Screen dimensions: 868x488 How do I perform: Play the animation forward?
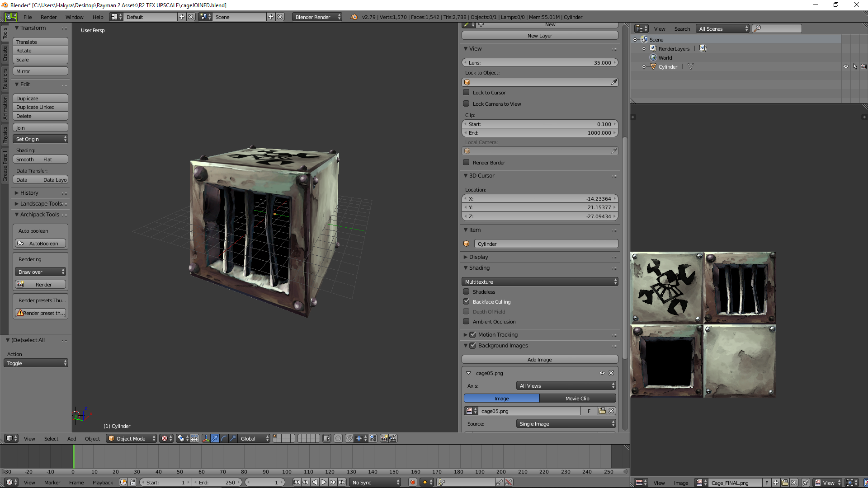tap(324, 483)
